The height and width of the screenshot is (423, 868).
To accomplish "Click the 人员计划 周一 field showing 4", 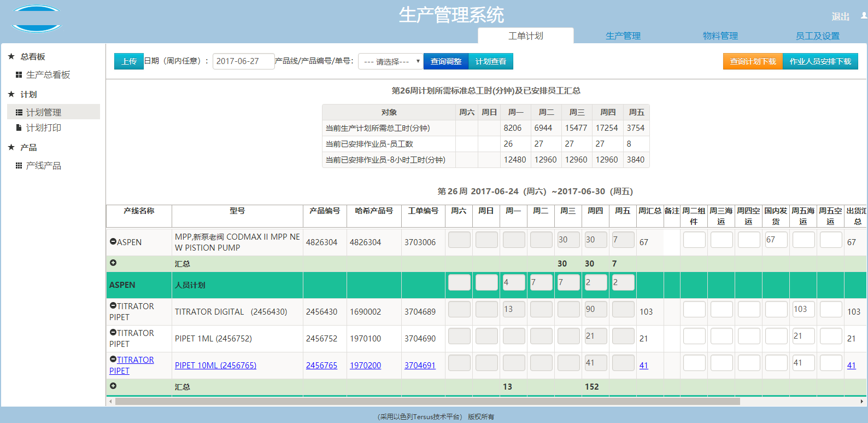I will (514, 282).
